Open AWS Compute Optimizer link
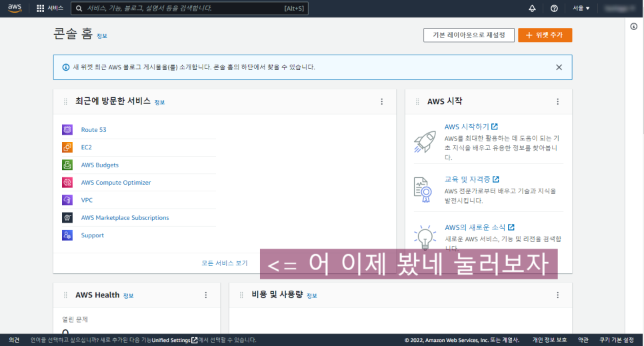644x346 pixels. 116,183
